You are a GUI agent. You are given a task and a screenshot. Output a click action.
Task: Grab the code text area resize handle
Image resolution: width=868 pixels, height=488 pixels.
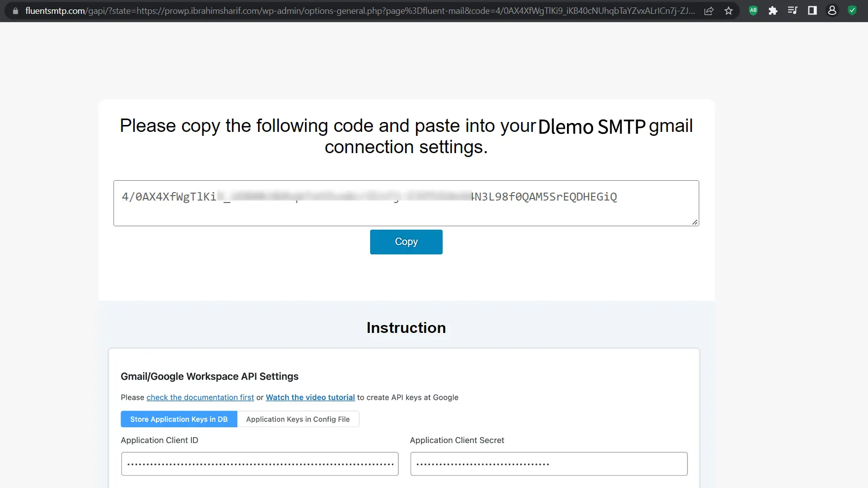(x=695, y=222)
